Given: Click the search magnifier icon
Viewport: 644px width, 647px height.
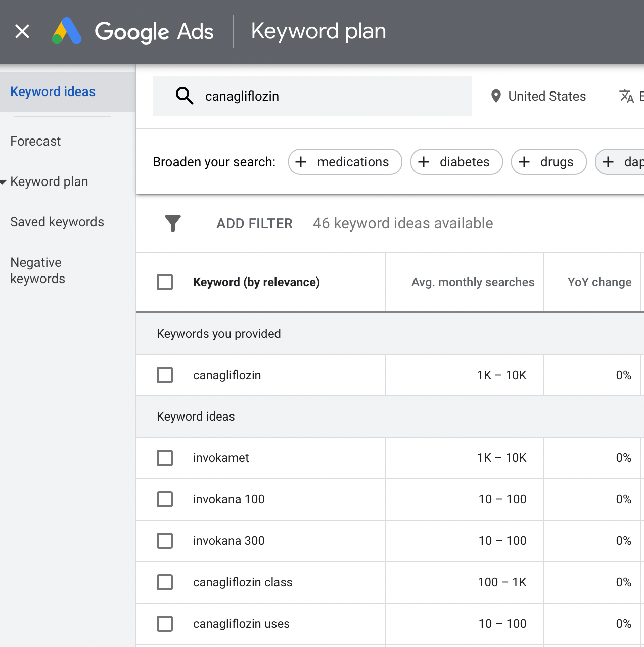Looking at the screenshot, I should tap(185, 96).
